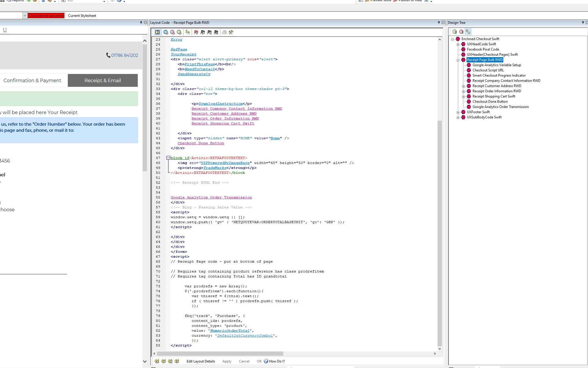
Task: Click the insert layout selector icon (pink)
Action: click(x=173, y=32)
